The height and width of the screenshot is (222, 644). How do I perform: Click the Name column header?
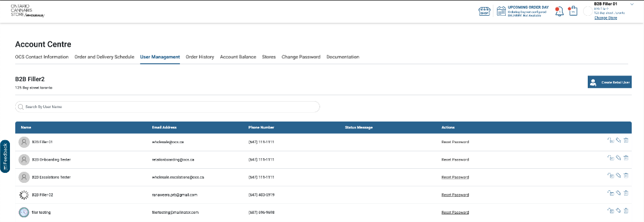pyautogui.click(x=26, y=127)
